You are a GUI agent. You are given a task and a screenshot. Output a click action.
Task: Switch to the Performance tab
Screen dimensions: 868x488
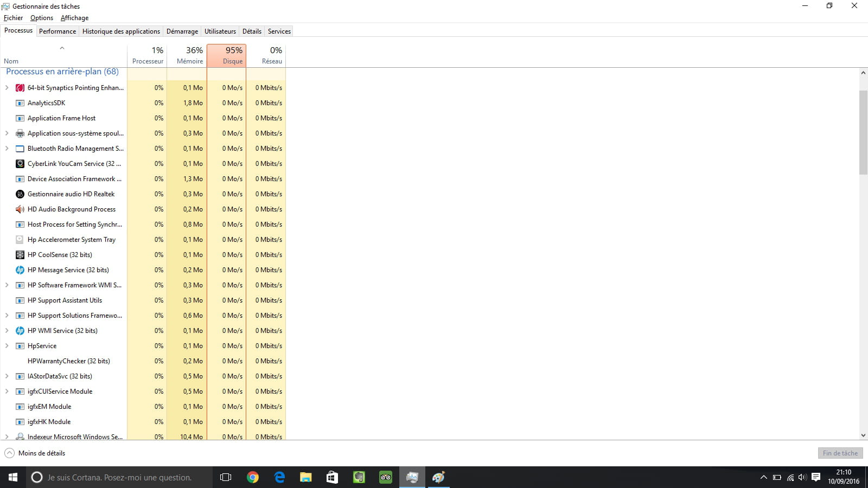click(58, 31)
